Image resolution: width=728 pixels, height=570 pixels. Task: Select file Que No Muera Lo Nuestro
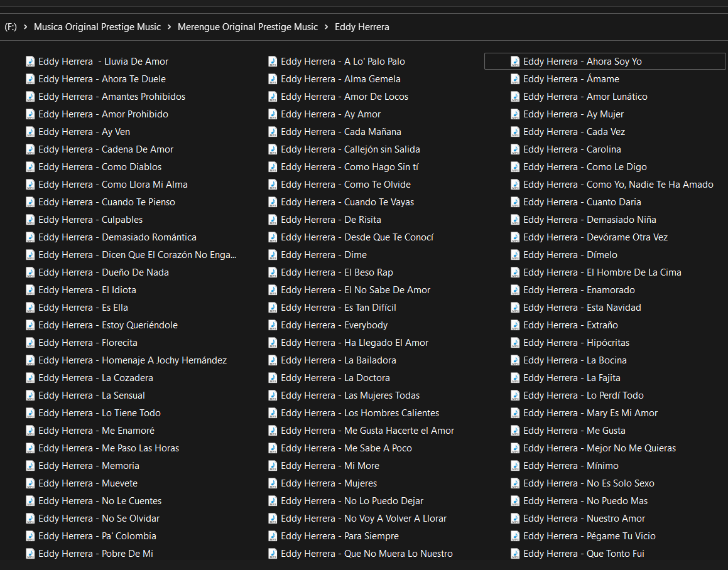click(x=361, y=553)
